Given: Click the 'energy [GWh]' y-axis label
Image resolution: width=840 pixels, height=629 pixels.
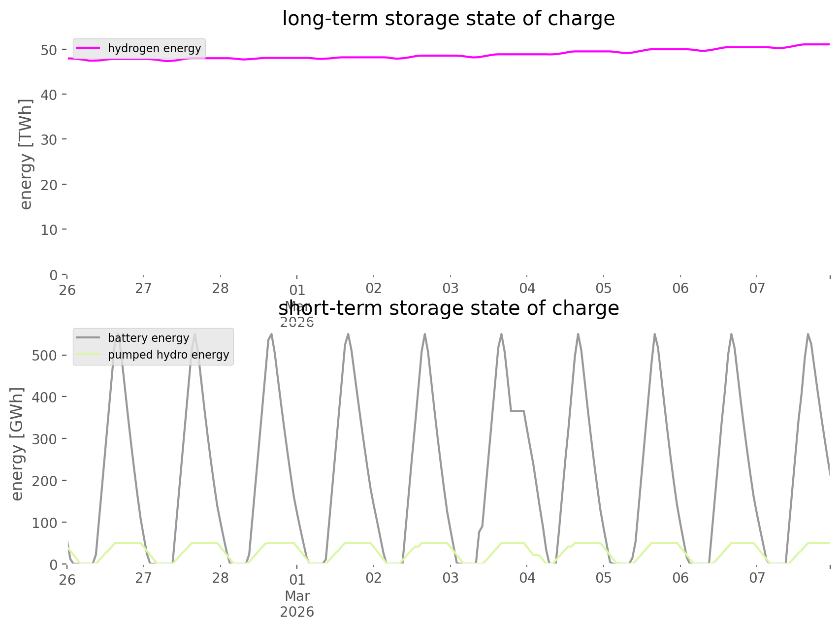Looking at the screenshot, I should [17, 444].
